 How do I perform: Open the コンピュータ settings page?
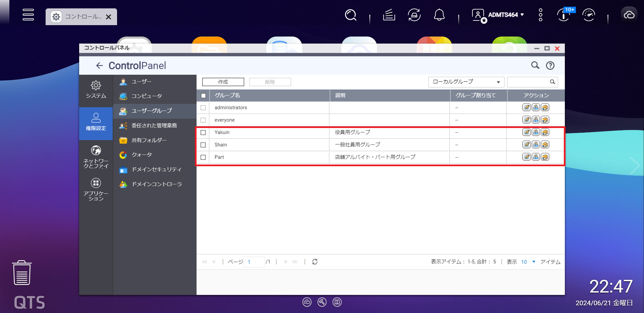pyautogui.click(x=155, y=96)
